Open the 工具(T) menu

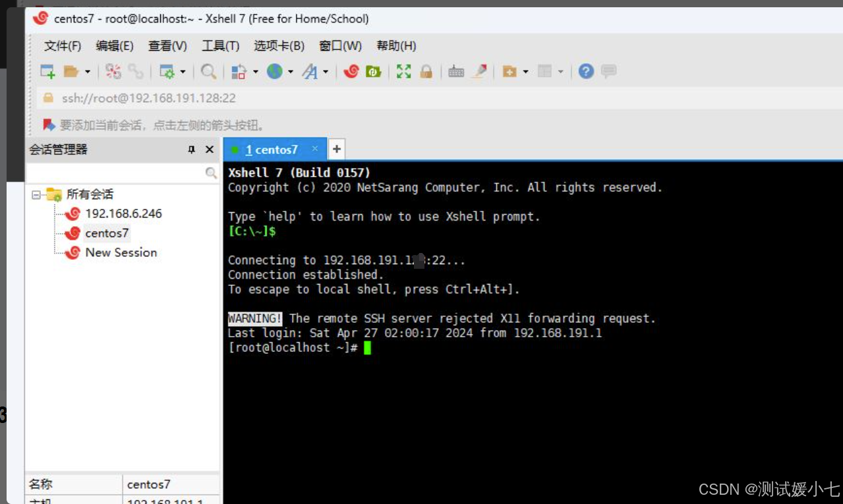[x=220, y=46]
